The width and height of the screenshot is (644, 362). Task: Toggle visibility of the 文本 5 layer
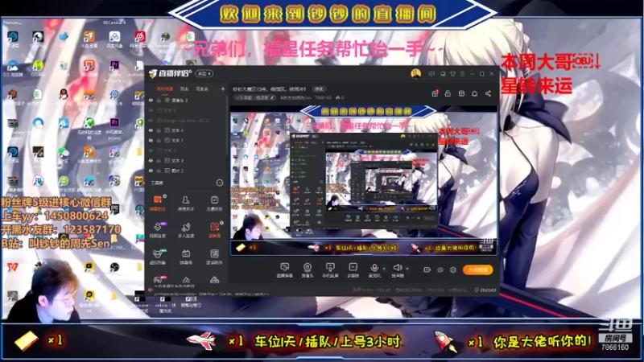(x=151, y=110)
